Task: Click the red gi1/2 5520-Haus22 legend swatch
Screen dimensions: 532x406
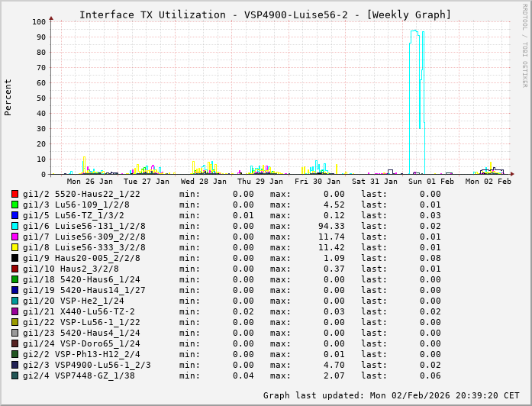Action: (x=15, y=194)
